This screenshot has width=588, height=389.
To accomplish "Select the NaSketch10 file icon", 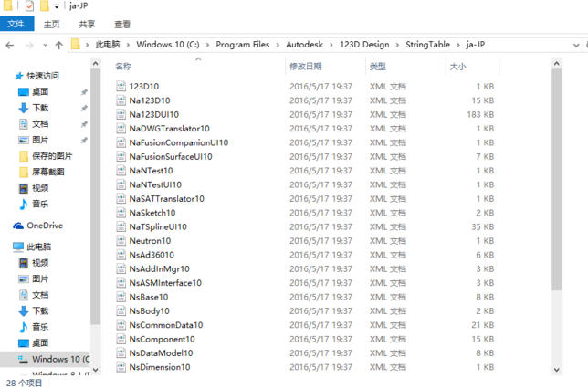I will click(121, 213).
